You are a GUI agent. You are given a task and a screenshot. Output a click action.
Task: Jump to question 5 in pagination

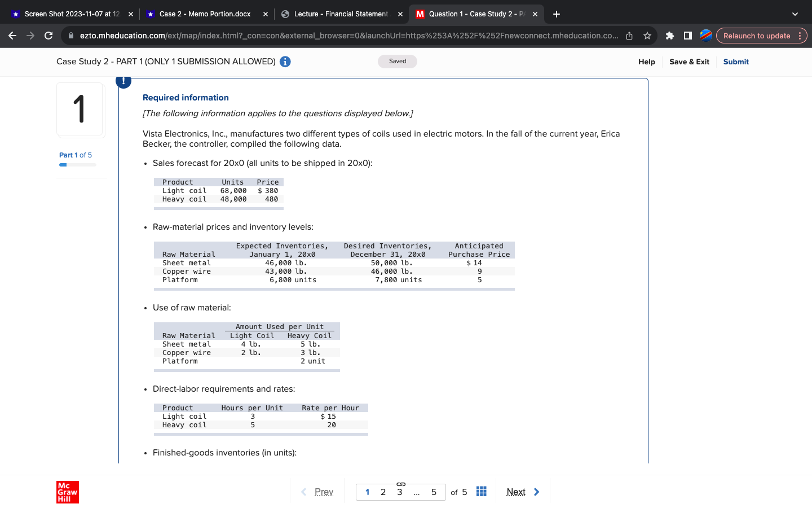[x=434, y=492]
